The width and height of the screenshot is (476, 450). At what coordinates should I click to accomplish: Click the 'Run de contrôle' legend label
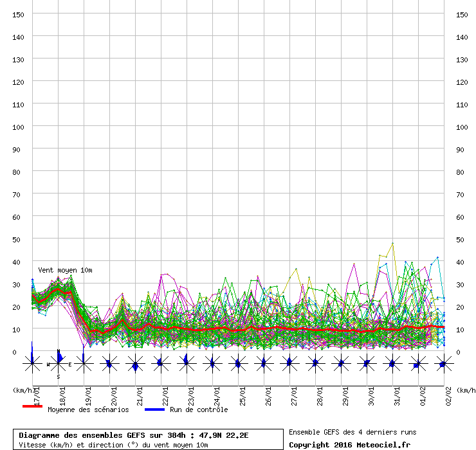pyautogui.click(x=199, y=410)
